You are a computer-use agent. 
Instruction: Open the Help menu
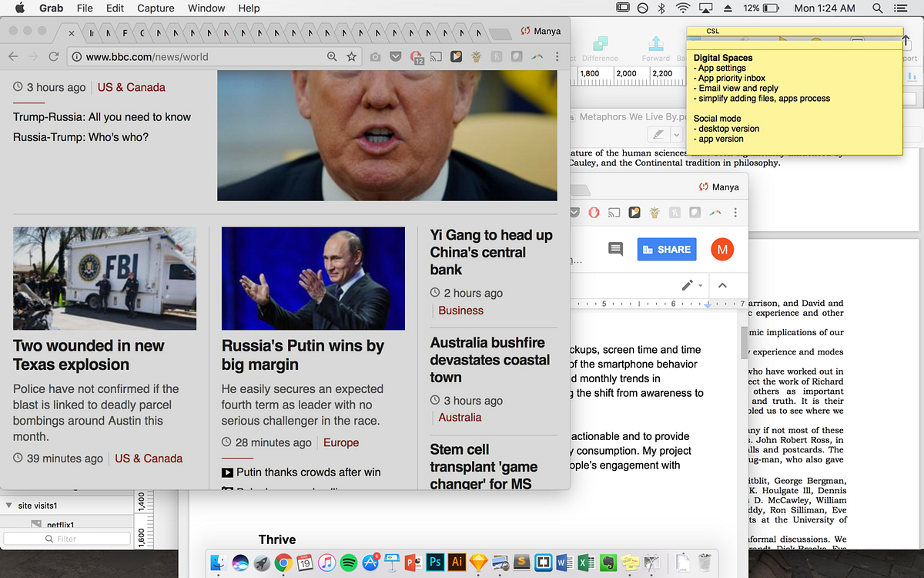pyautogui.click(x=249, y=8)
